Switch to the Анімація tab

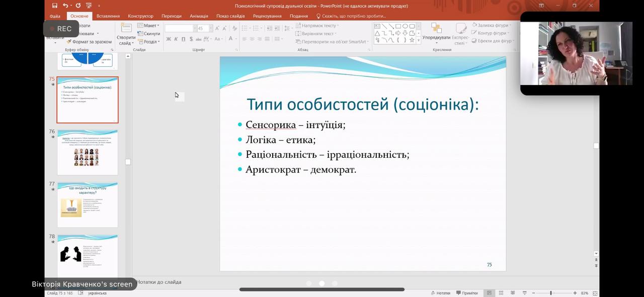199,16
